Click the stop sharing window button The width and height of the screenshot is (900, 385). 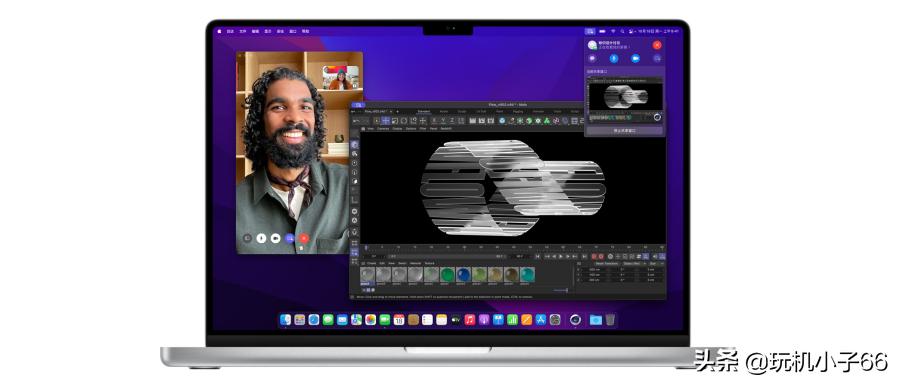[625, 130]
